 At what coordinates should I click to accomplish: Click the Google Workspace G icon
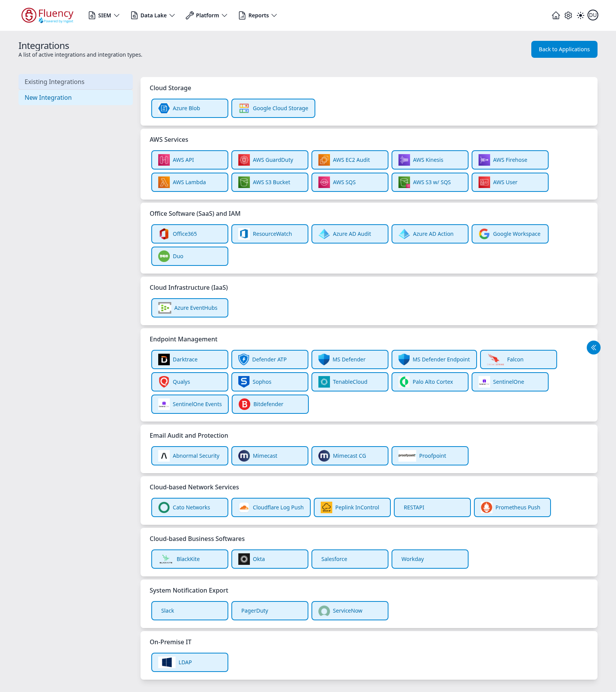484,234
